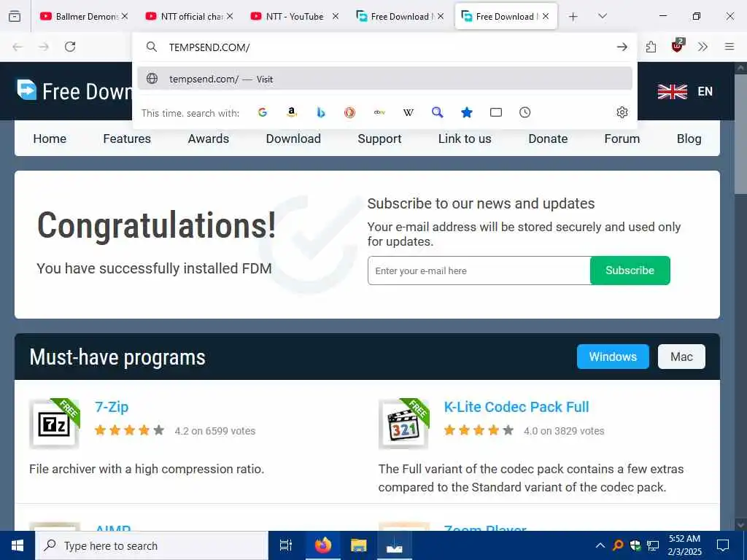Open Task View on the taskbar
Screen dimensions: 747x560
[285, 545]
